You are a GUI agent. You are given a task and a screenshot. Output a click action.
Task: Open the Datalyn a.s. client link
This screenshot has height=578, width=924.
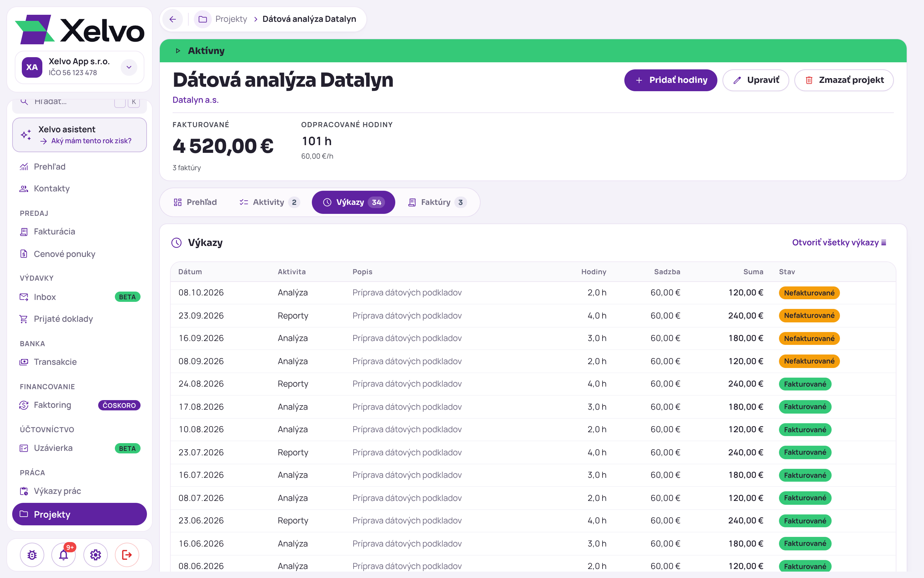(x=195, y=100)
